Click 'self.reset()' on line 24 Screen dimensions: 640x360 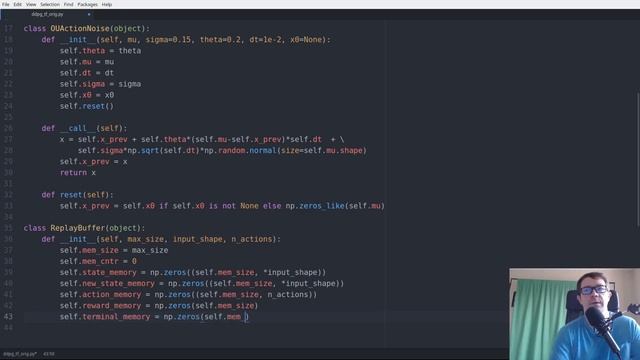point(87,106)
